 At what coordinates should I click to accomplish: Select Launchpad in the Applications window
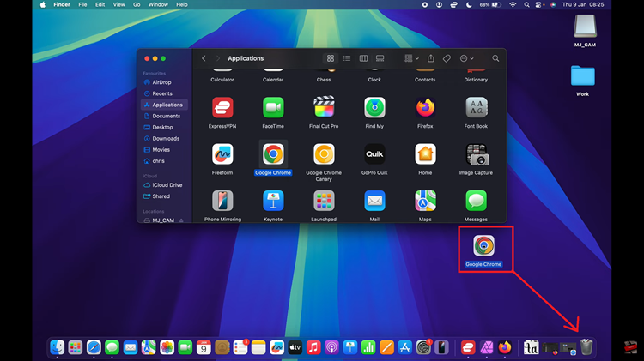(x=324, y=201)
